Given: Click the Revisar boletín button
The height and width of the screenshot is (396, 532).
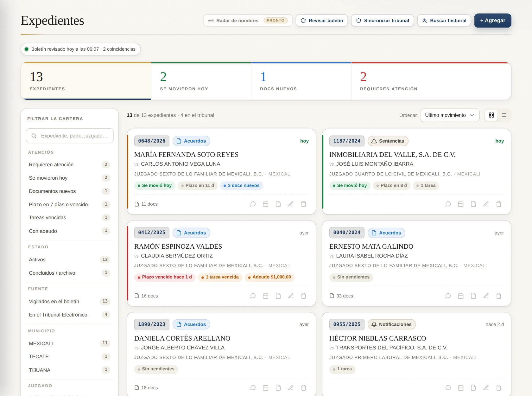Looking at the screenshot, I should [x=322, y=21].
